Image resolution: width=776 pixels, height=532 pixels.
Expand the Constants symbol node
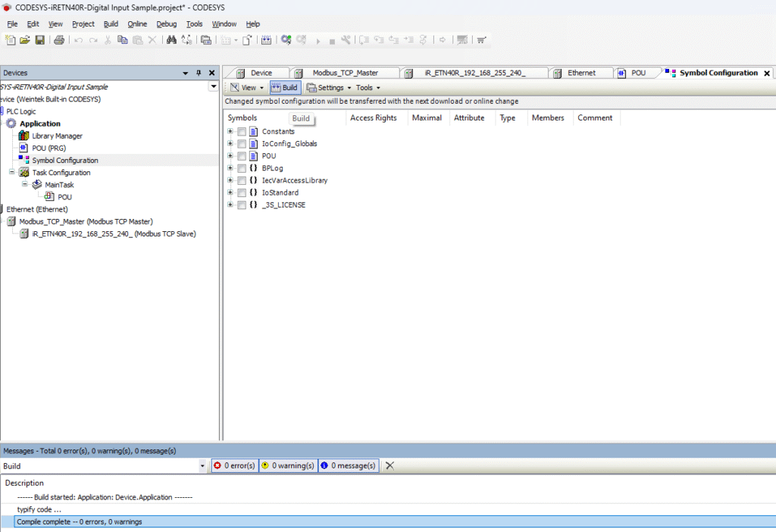230,131
